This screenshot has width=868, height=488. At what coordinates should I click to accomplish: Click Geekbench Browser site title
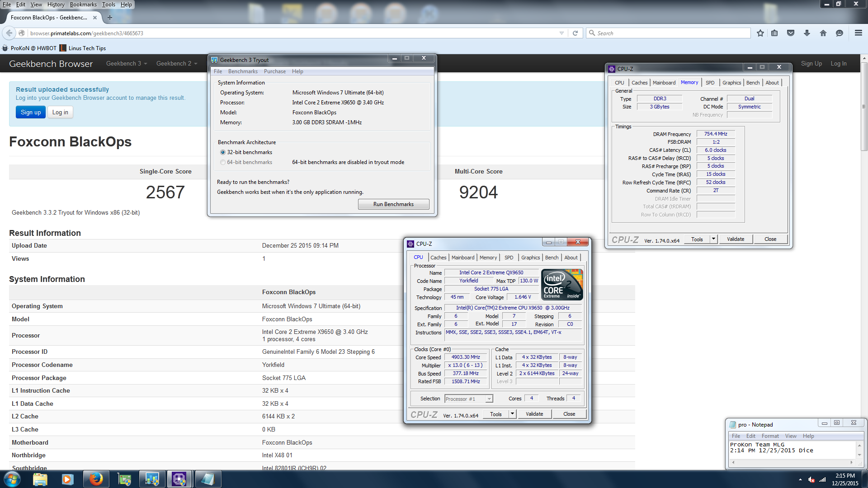51,64
